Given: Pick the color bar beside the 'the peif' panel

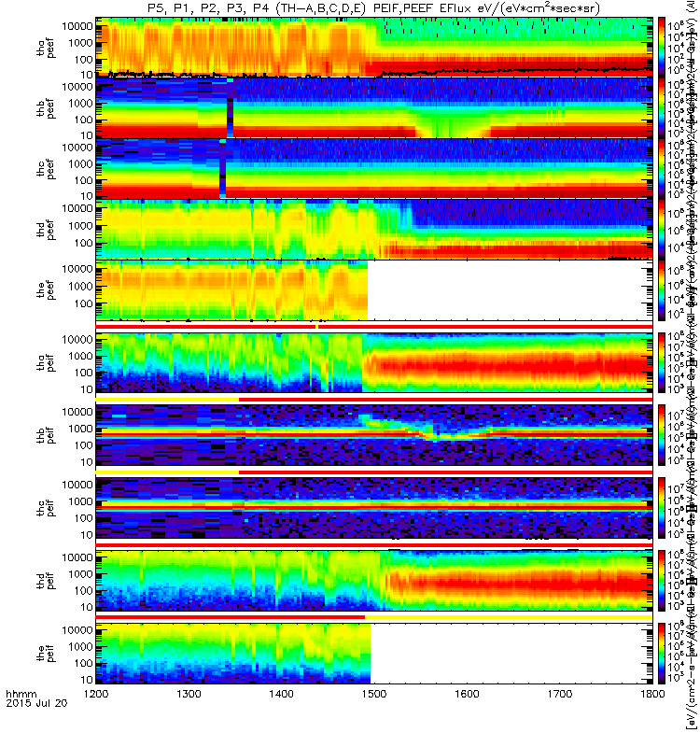Looking at the screenshot, I should click(x=662, y=653).
